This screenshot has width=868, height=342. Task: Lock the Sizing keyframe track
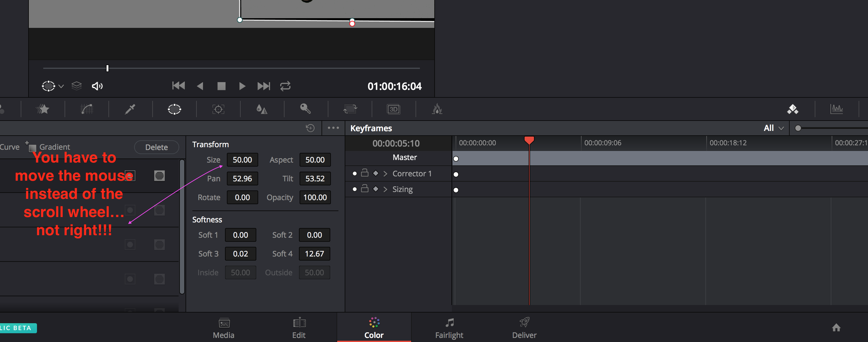click(364, 189)
